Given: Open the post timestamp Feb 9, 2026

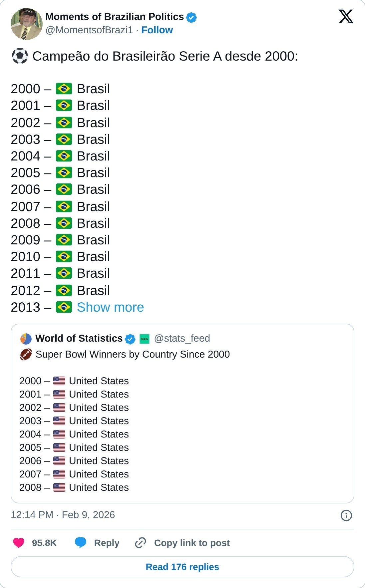Looking at the screenshot, I should click(x=63, y=515).
